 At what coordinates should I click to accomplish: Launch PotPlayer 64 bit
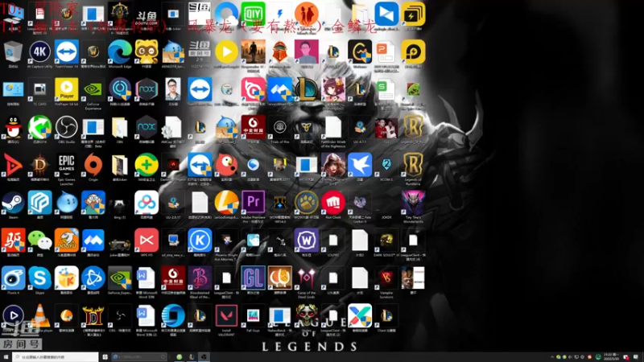click(67, 89)
